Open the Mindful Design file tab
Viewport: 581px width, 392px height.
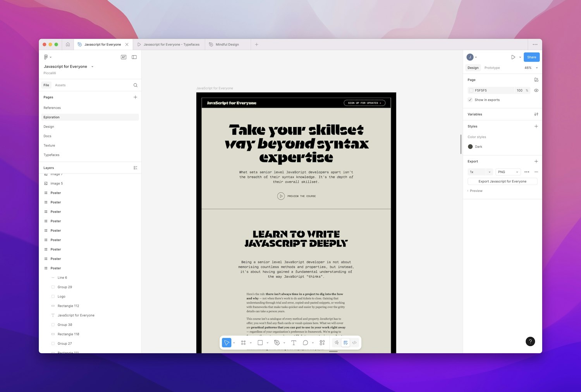click(227, 45)
